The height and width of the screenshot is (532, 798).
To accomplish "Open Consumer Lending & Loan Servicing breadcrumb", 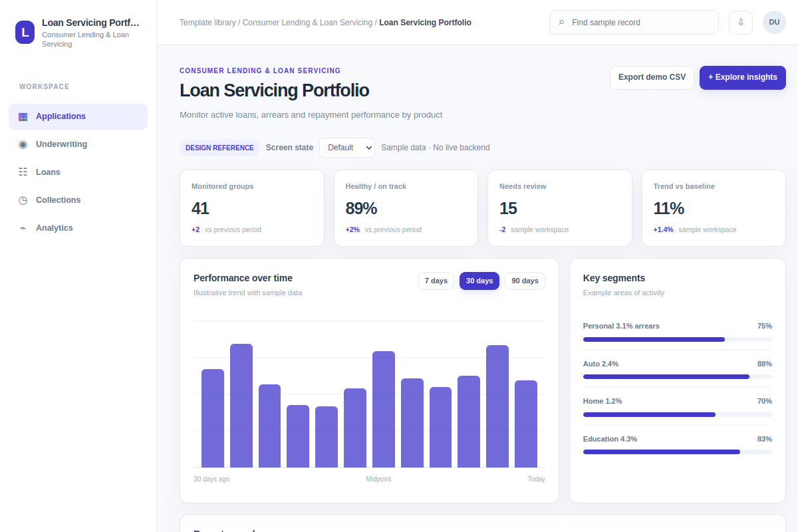I will pyautogui.click(x=307, y=23).
